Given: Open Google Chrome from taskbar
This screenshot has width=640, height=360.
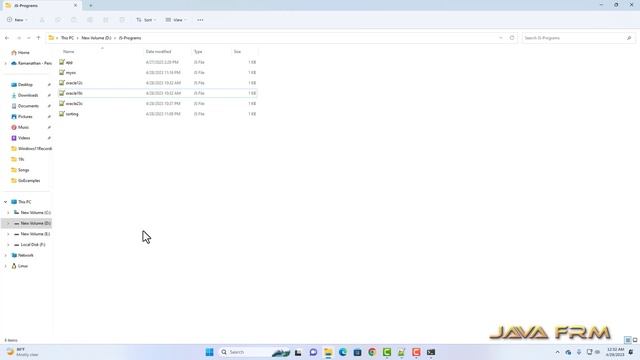Looking at the screenshot, I should pyautogui.click(x=372, y=352).
